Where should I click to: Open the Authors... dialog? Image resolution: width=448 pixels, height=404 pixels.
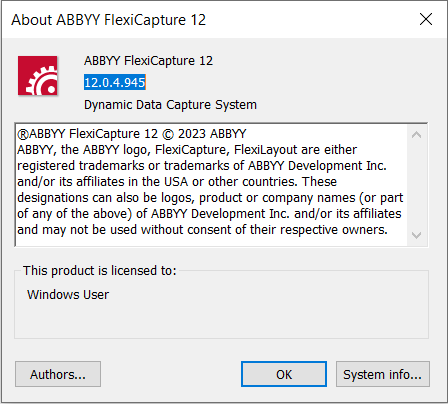tap(58, 374)
